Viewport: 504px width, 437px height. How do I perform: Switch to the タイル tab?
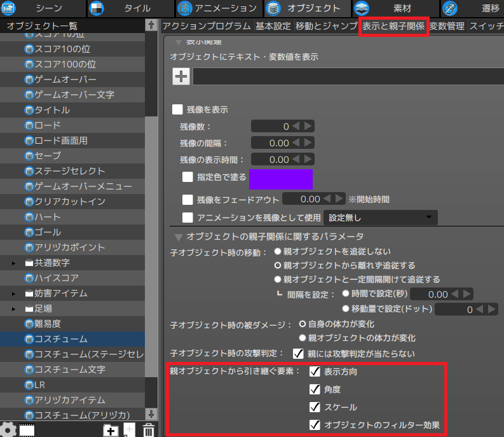coord(130,8)
